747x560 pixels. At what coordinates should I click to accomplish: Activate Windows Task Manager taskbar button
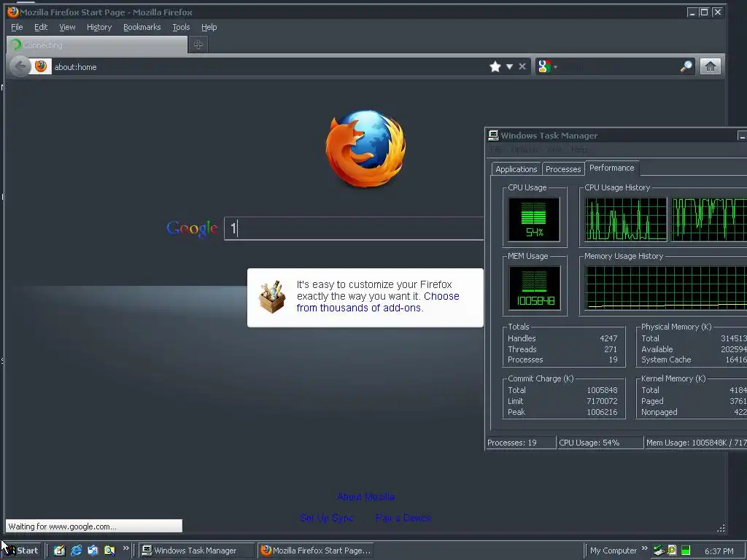tap(196, 551)
